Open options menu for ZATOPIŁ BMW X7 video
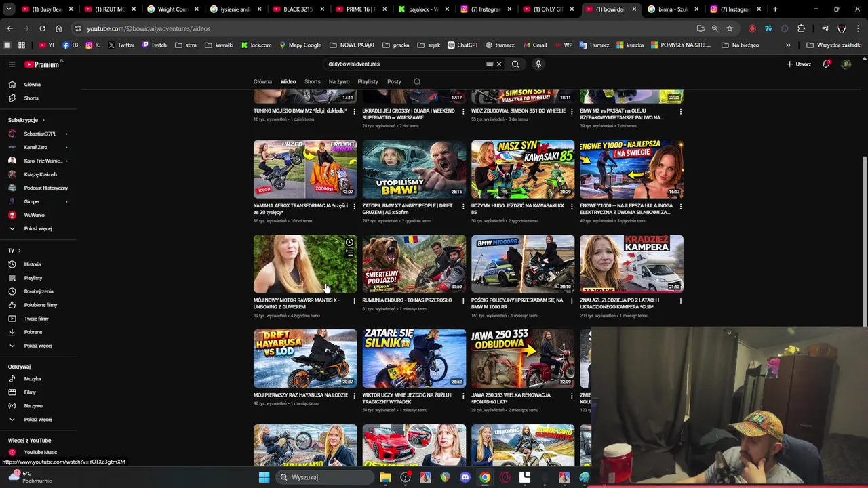 coord(463,206)
